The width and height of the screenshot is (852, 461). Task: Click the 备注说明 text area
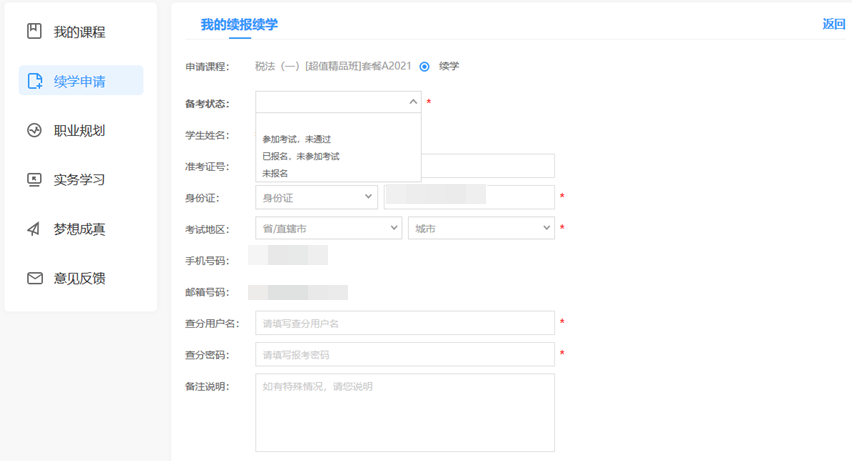(404, 412)
